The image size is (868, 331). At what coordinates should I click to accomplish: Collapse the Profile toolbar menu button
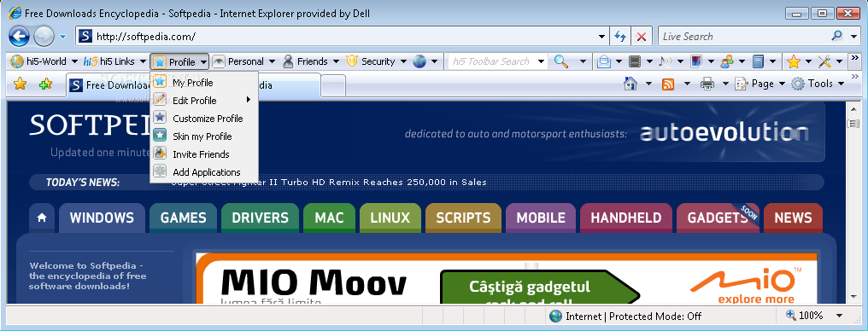tap(180, 62)
